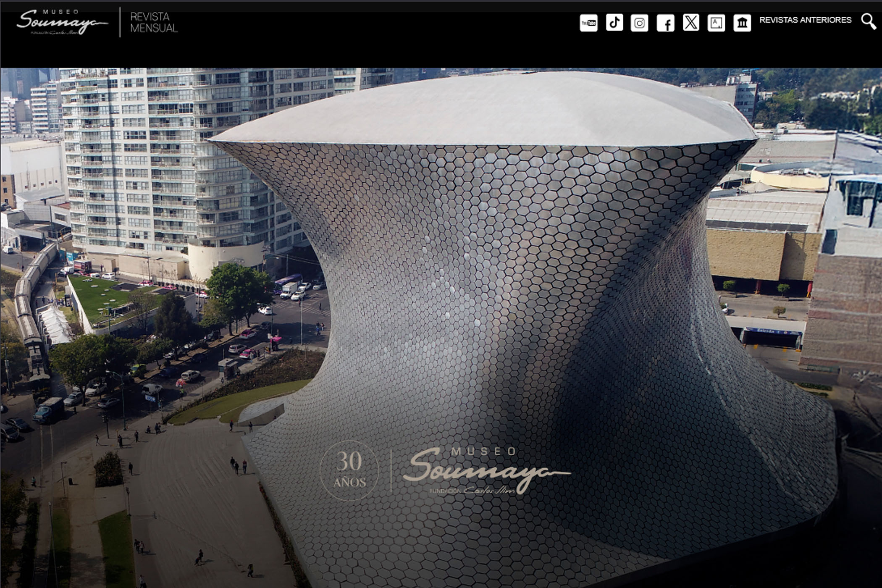Click the large Museo Soumaya logo on photo
Image resolution: width=882 pixels, height=588 pixels.
(486, 469)
